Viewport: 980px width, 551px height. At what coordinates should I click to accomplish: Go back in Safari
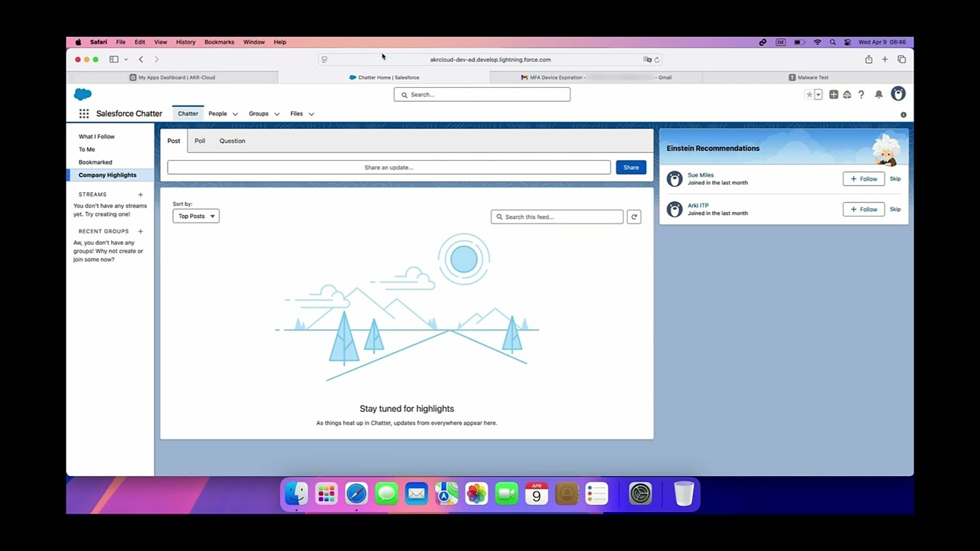[141, 59]
